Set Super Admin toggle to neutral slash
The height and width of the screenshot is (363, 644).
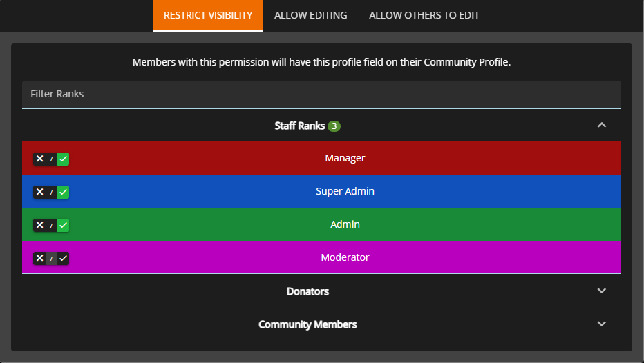pos(51,192)
